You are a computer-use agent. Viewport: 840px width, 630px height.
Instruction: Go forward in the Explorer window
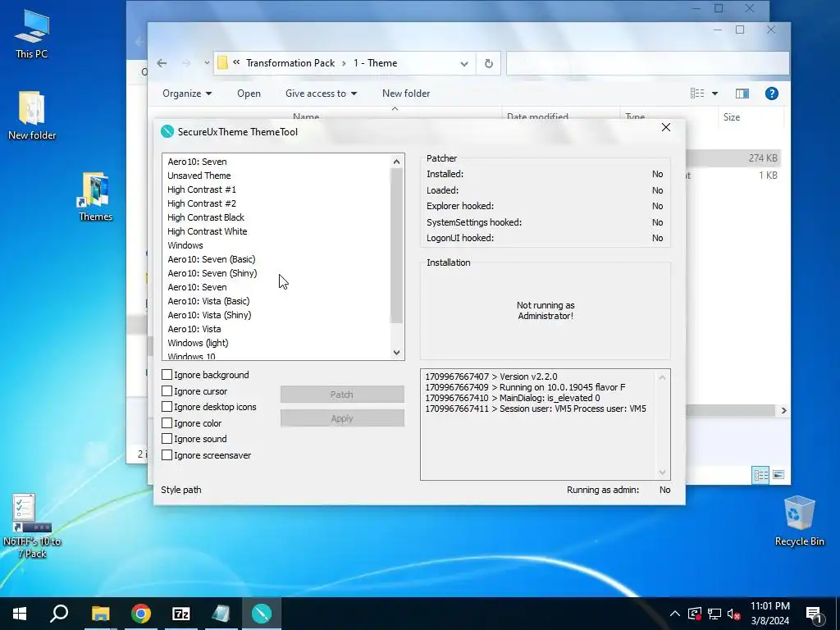tap(186, 63)
